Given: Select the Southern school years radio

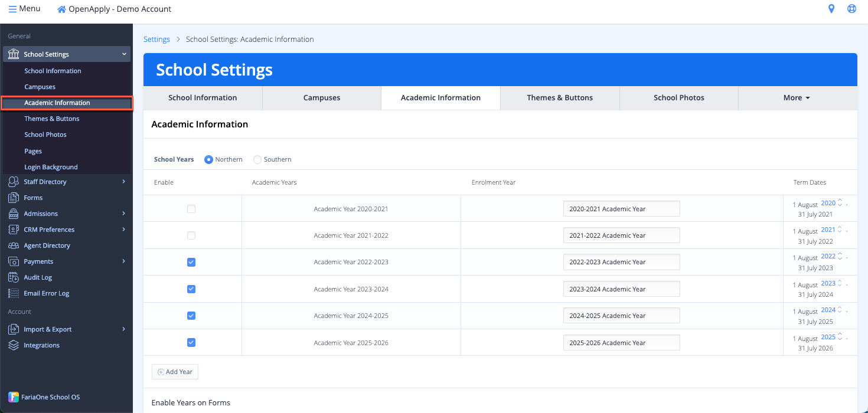Looking at the screenshot, I should (257, 159).
